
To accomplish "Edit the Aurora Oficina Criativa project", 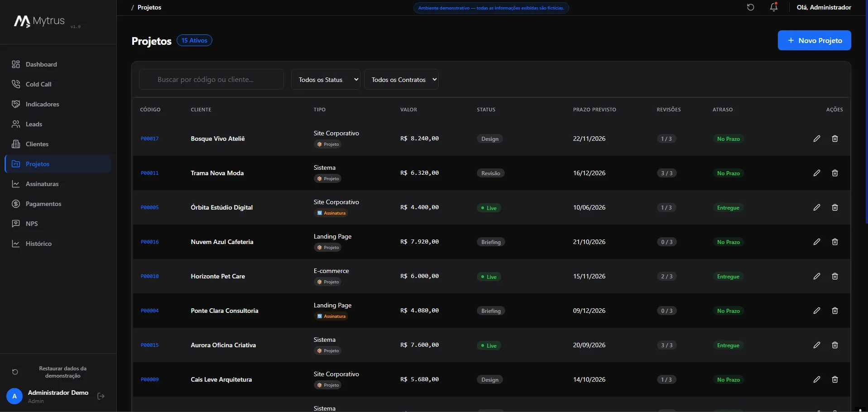I will click(x=817, y=345).
